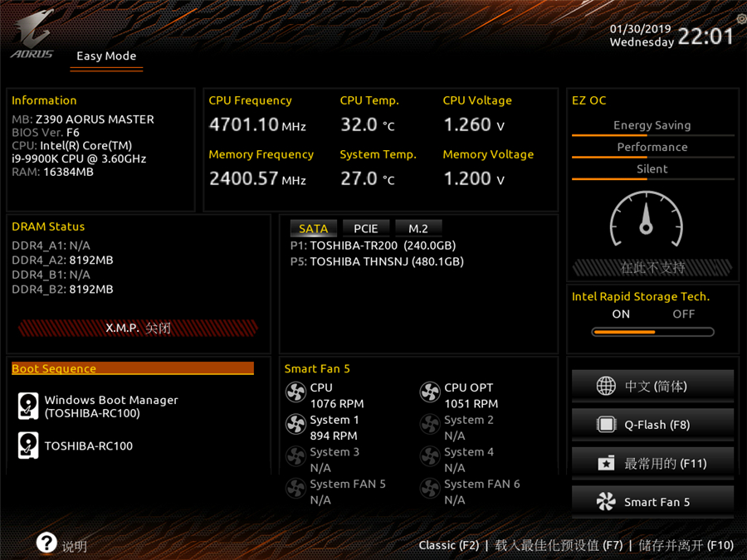
Task: Click the EZ OC gauge dial
Action: (647, 222)
